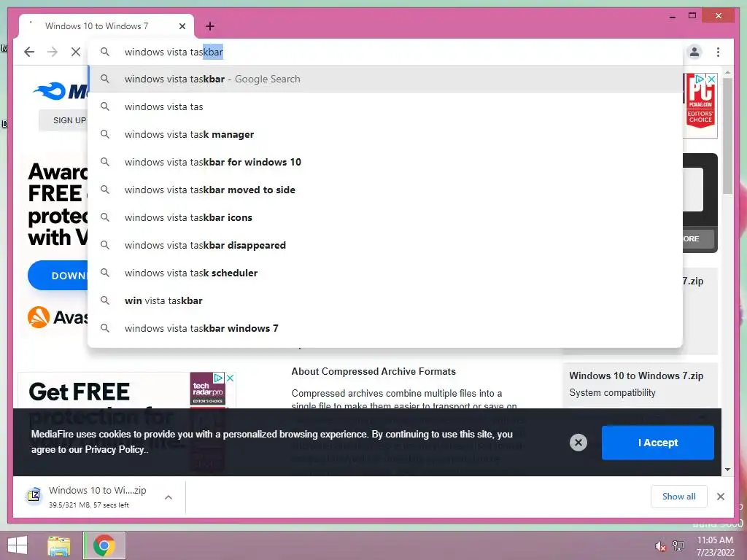Click the forward navigation arrow
The width and height of the screenshot is (747, 560).
(53, 52)
